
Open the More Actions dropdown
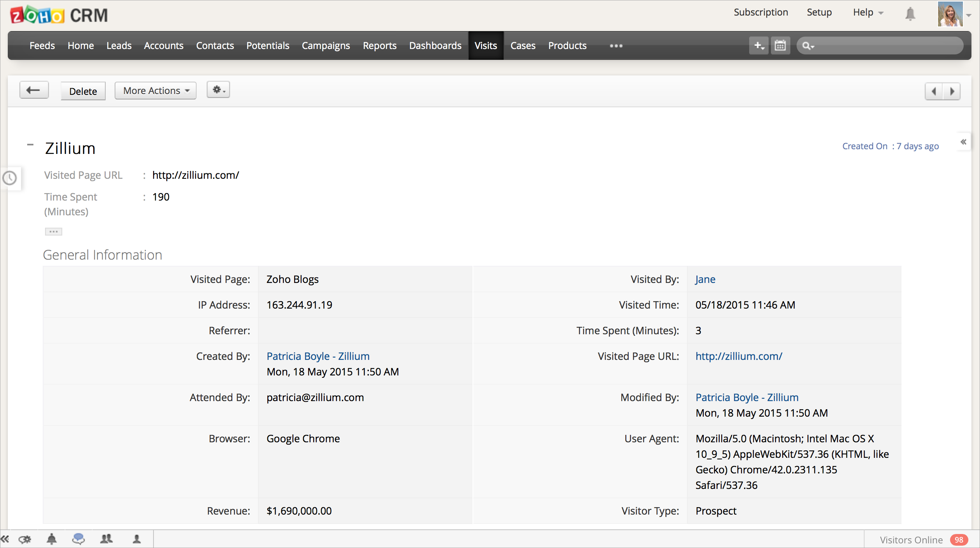(155, 91)
